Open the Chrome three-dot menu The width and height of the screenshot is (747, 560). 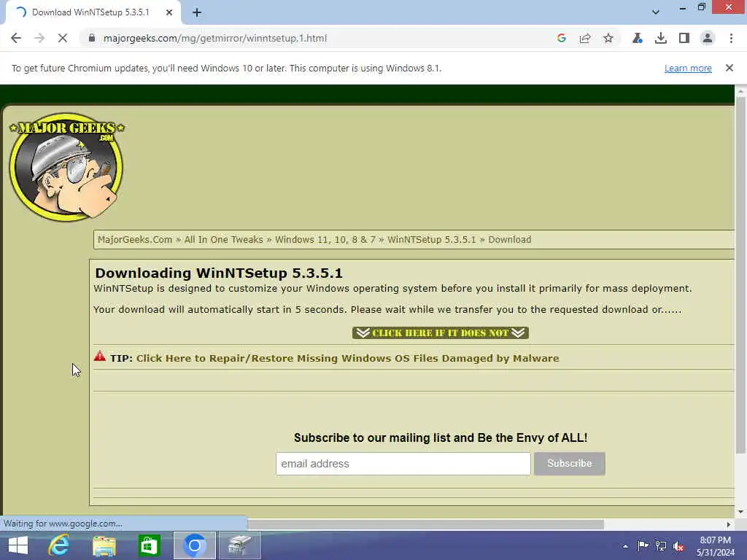point(731,38)
